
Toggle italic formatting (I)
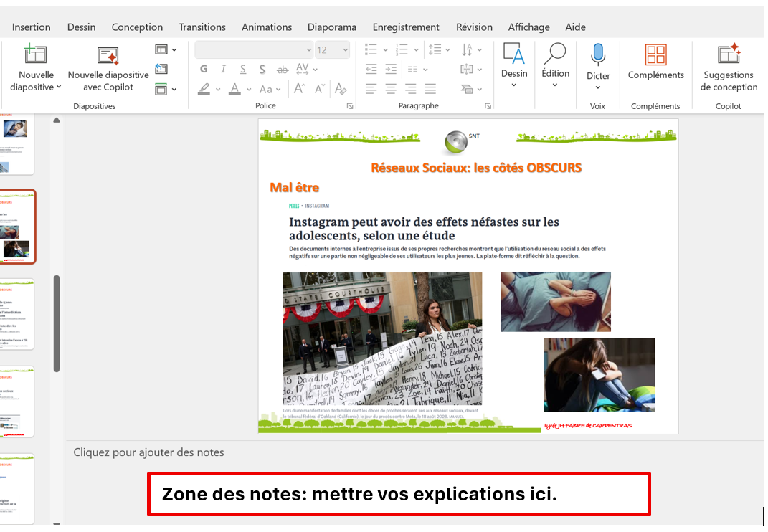tap(223, 69)
